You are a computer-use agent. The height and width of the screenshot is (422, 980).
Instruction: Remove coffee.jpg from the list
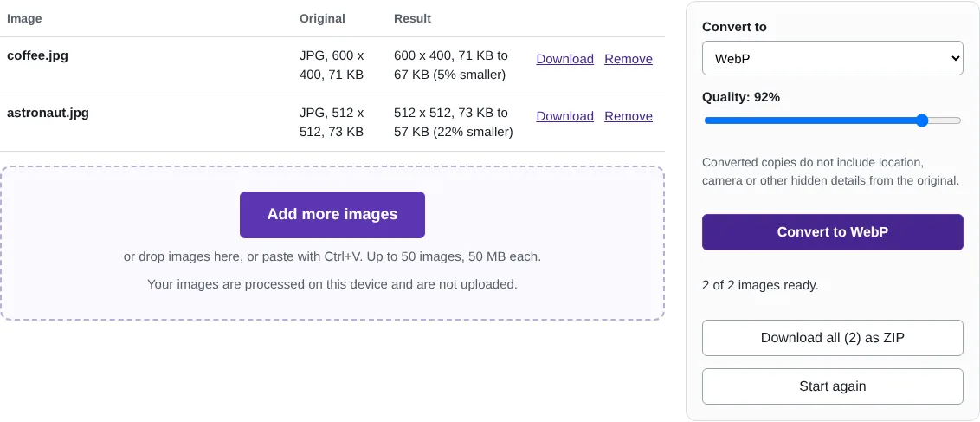click(629, 59)
